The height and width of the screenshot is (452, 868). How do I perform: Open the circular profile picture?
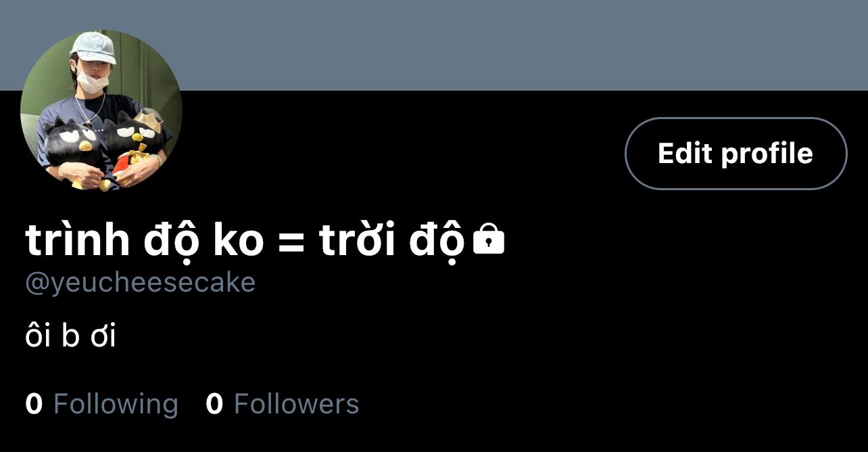[101, 110]
